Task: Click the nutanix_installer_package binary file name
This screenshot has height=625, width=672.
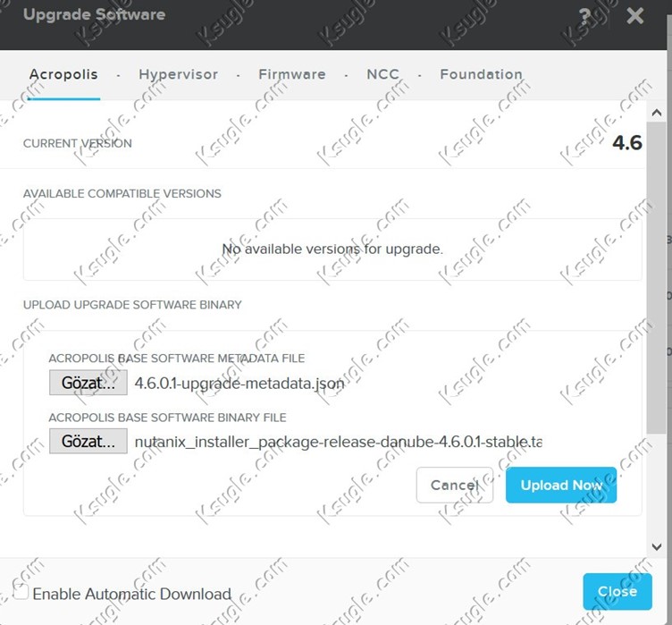Action: (338, 442)
